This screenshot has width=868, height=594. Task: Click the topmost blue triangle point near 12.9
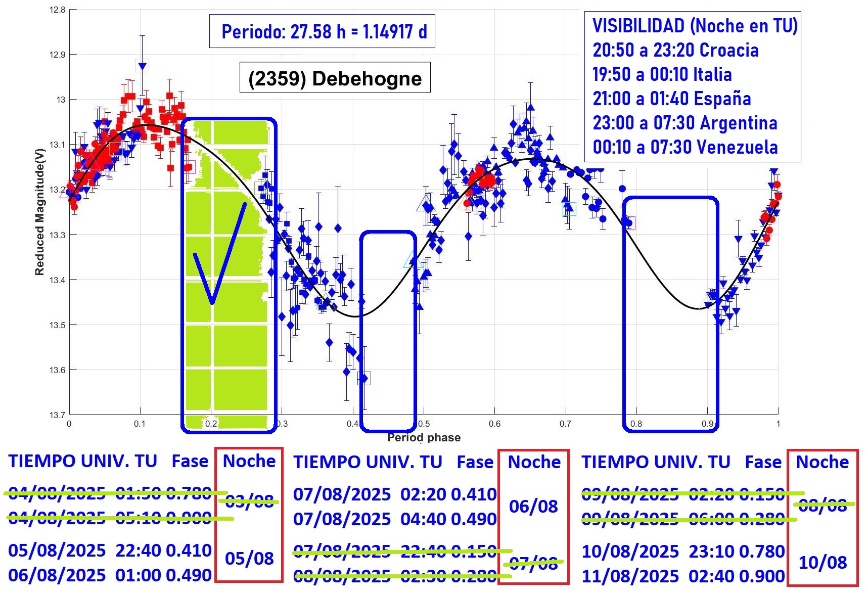coord(143,66)
